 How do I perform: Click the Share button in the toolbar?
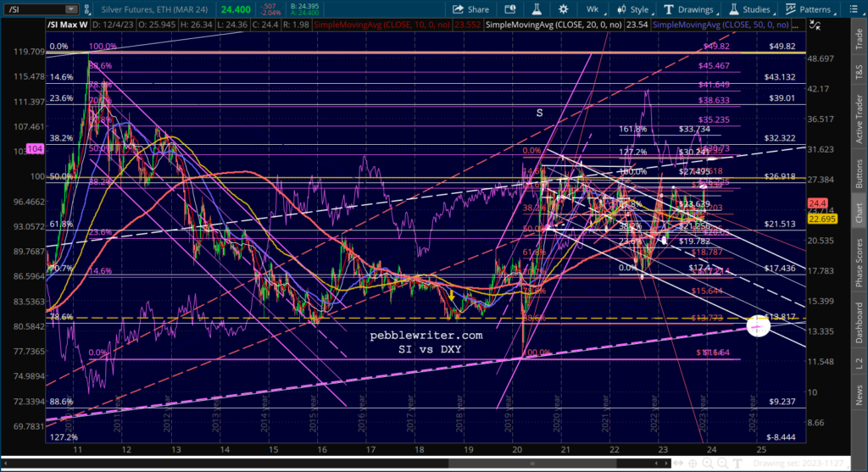point(472,9)
